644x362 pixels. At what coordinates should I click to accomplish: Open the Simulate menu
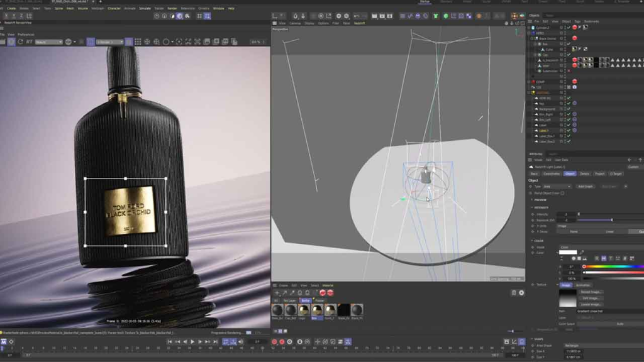(x=145, y=8)
